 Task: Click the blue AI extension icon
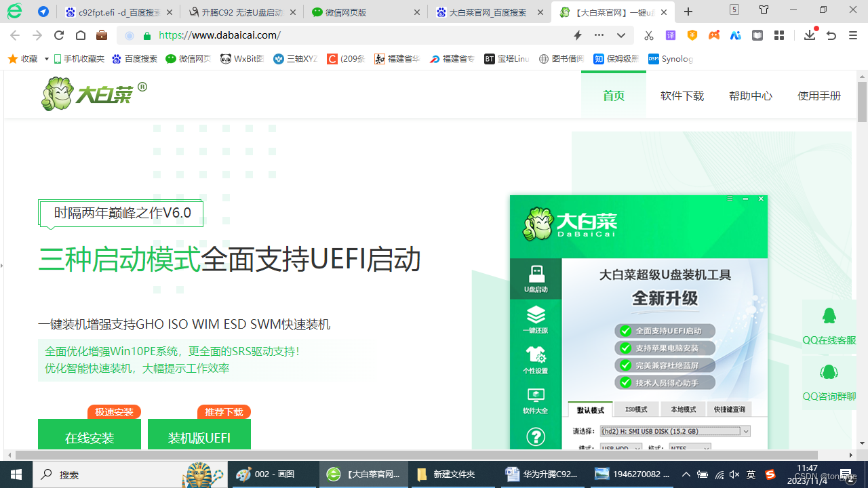tap(736, 35)
